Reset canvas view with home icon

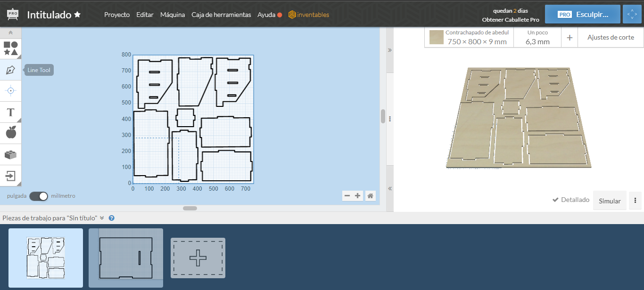tap(371, 195)
